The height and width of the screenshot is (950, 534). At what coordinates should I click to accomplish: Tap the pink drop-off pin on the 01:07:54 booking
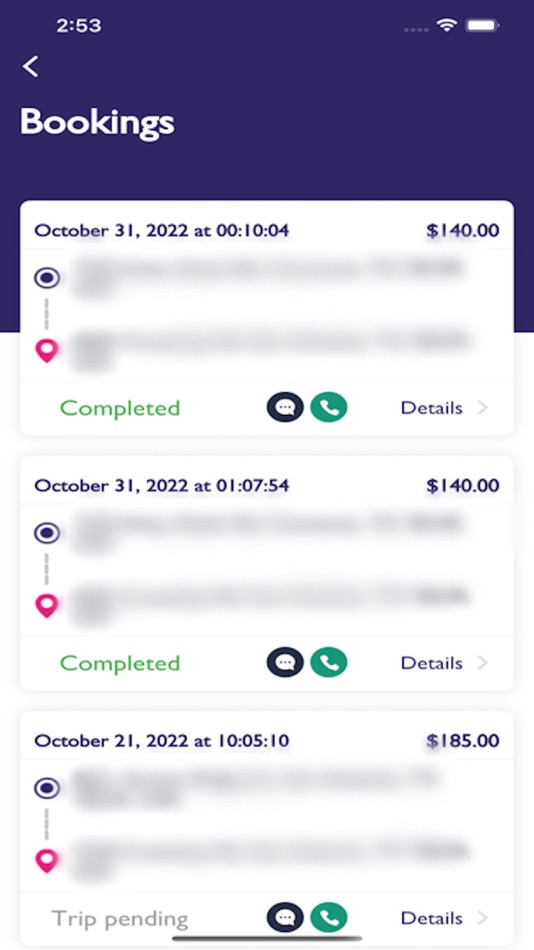pos(47,606)
